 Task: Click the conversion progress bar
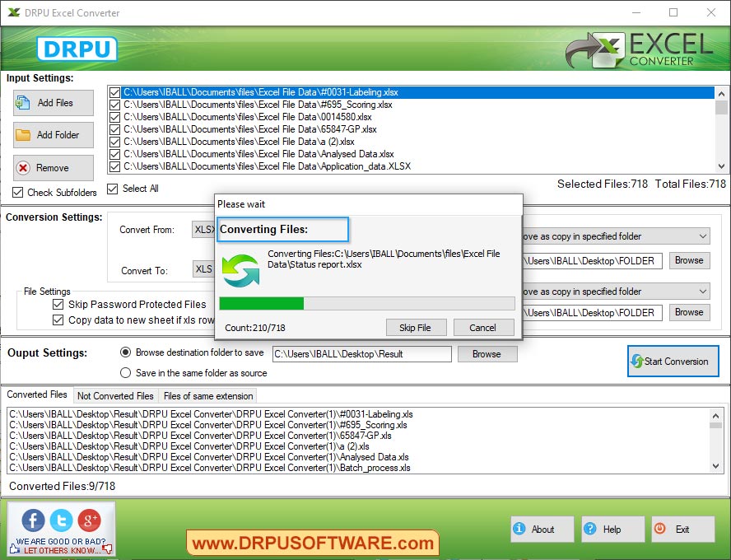(366, 303)
